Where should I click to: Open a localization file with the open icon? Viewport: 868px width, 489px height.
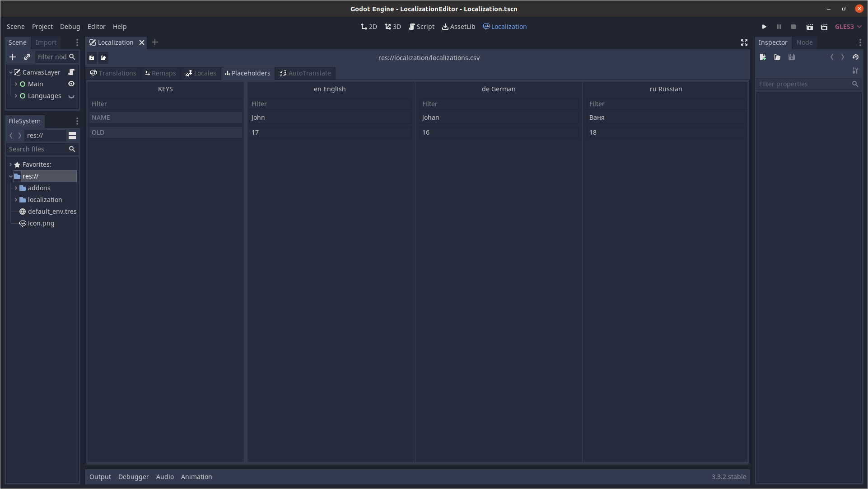pos(103,58)
